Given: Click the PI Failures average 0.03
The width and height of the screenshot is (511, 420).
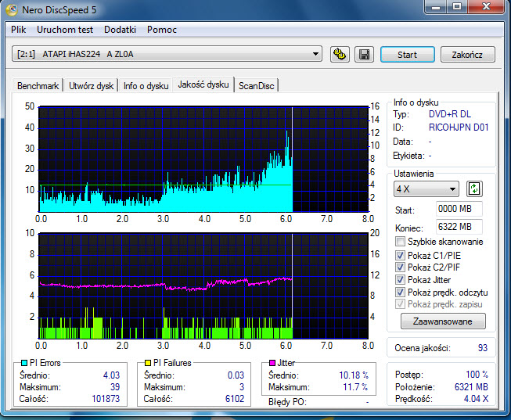Looking at the screenshot, I should click(x=236, y=375).
